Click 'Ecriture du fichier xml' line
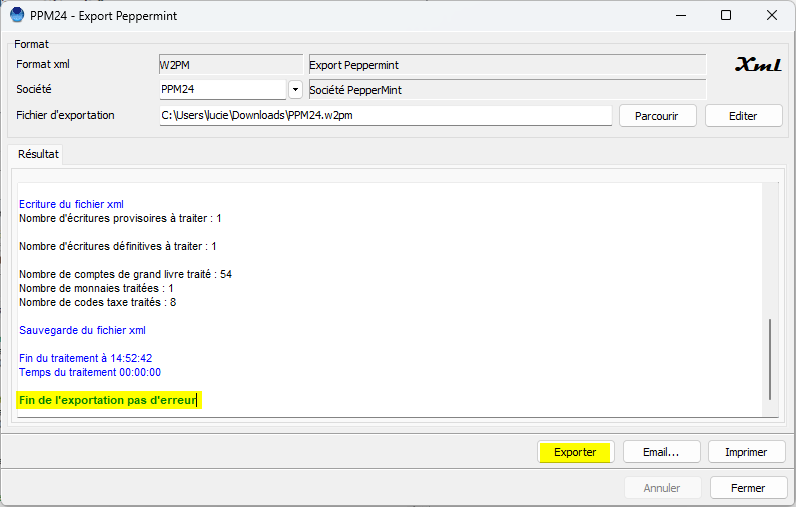 (x=71, y=204)
